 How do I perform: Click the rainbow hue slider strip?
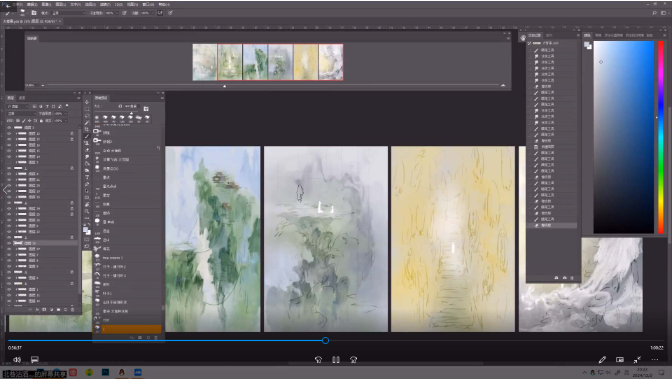tap(661, 137)
